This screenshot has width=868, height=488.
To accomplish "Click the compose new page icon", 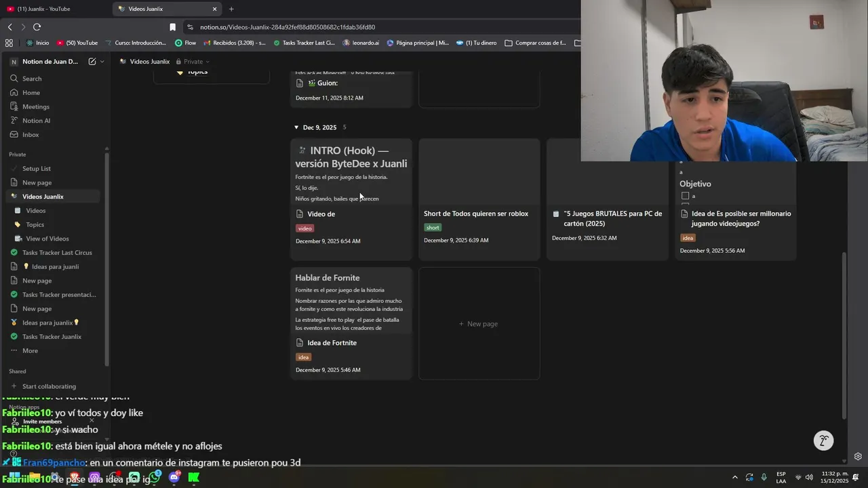I will (92, 62).
